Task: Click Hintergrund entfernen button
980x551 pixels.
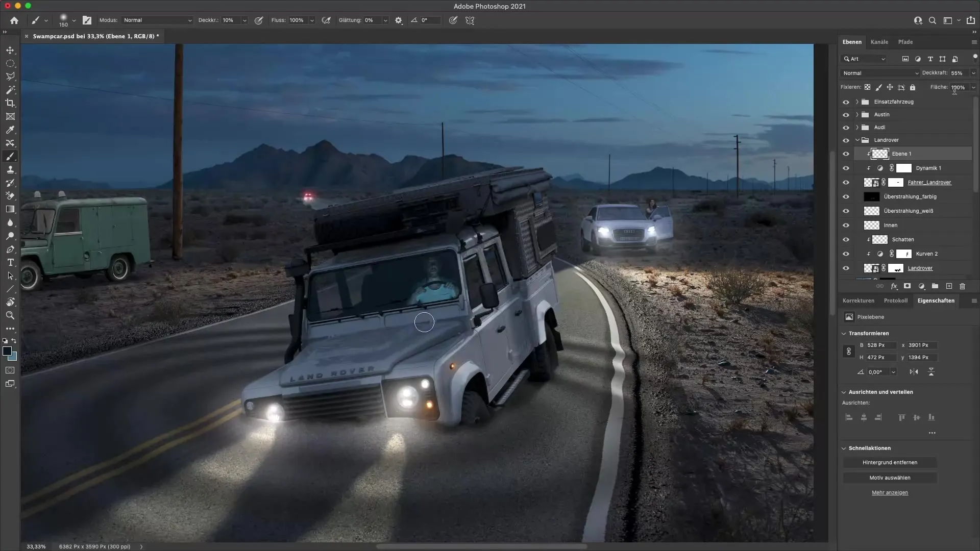Action: tap(890, 462)
